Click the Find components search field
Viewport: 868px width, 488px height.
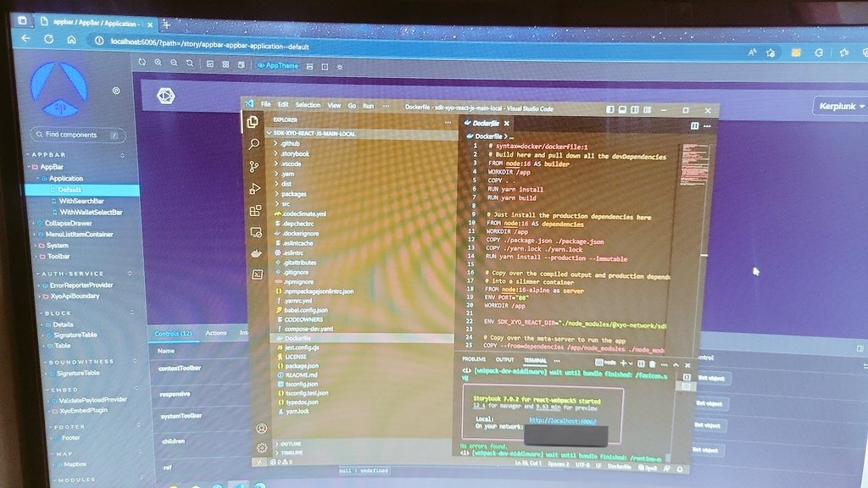(78, 135)
